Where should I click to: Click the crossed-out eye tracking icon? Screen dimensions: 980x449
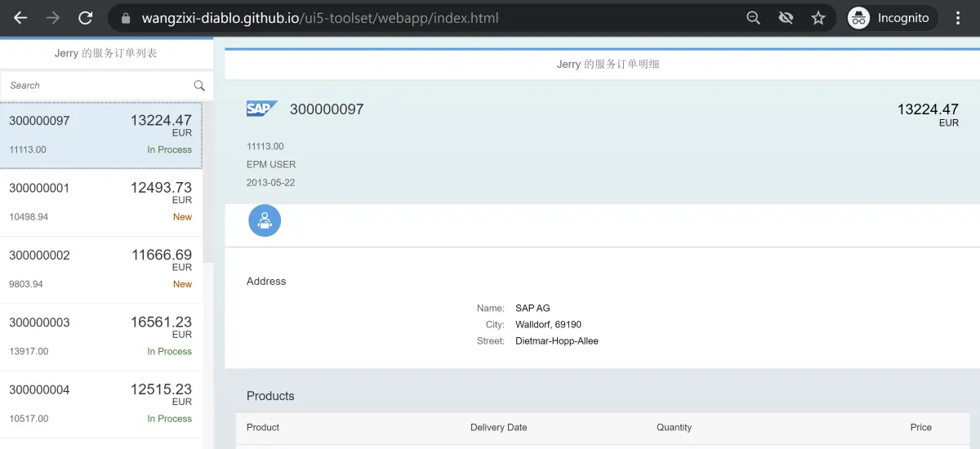786,18
